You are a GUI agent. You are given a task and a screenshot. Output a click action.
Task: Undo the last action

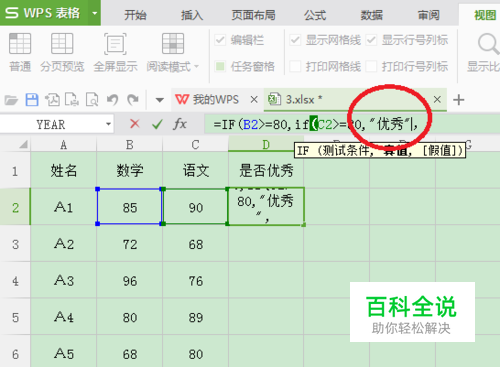(113, 100)
